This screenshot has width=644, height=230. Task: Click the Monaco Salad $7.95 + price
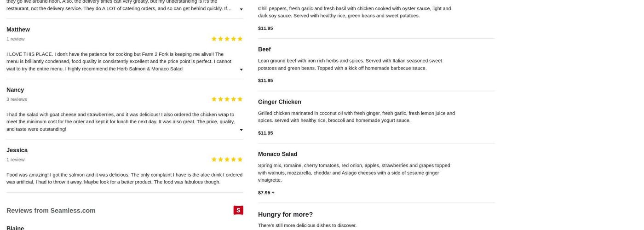click(x=266, y=193)
